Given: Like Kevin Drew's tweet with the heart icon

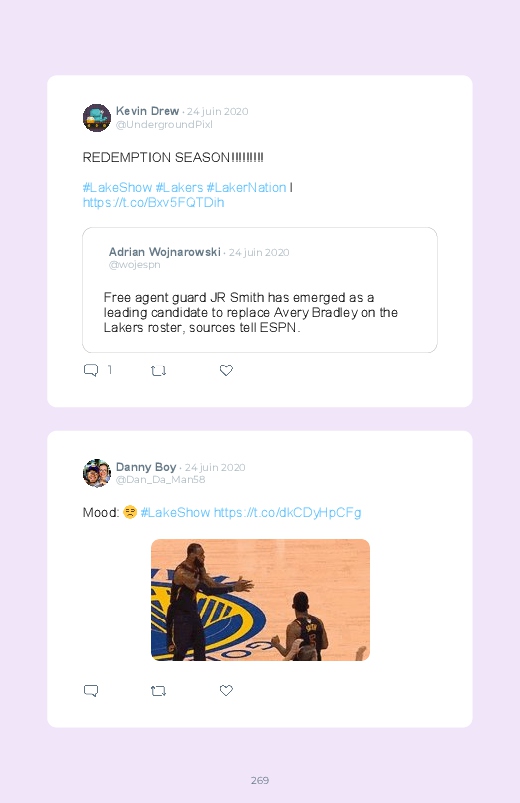Looking at the screenshot, I should click(x=226, y=370).
